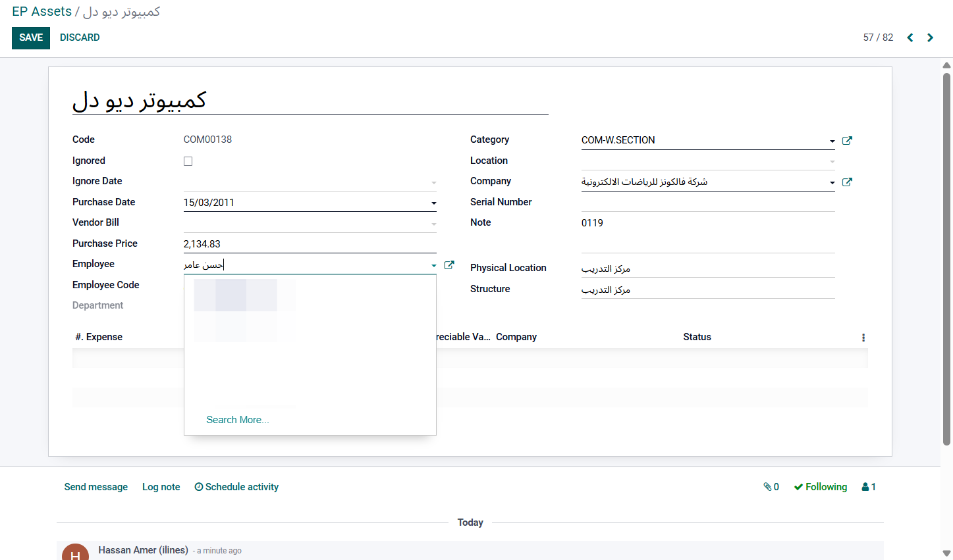This screenshot has height=560, width=953.
Task: Open the Send message tab
Action: click(96, 487)
